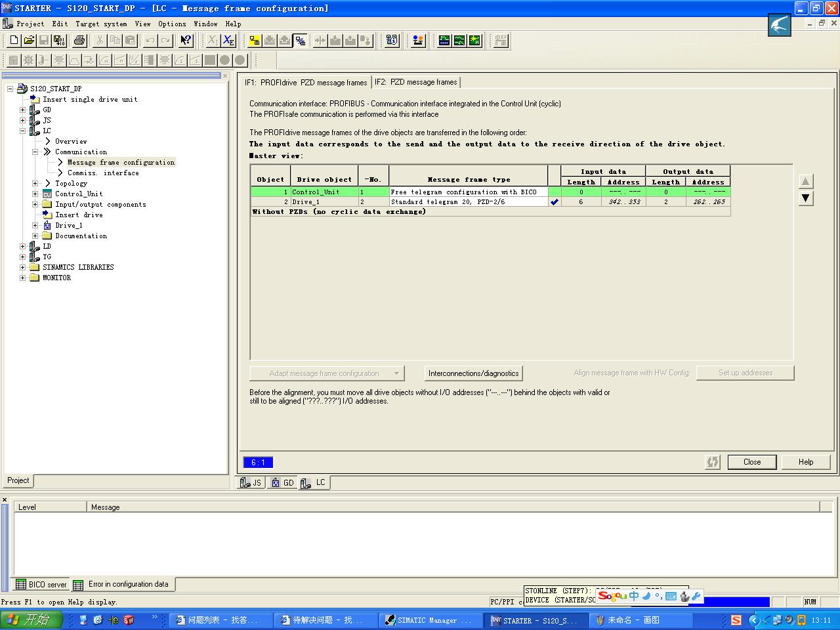This screenshot has width=840, height=630.
Task: Switch to the JS window tab at the bottom
Action: (251, 482)
